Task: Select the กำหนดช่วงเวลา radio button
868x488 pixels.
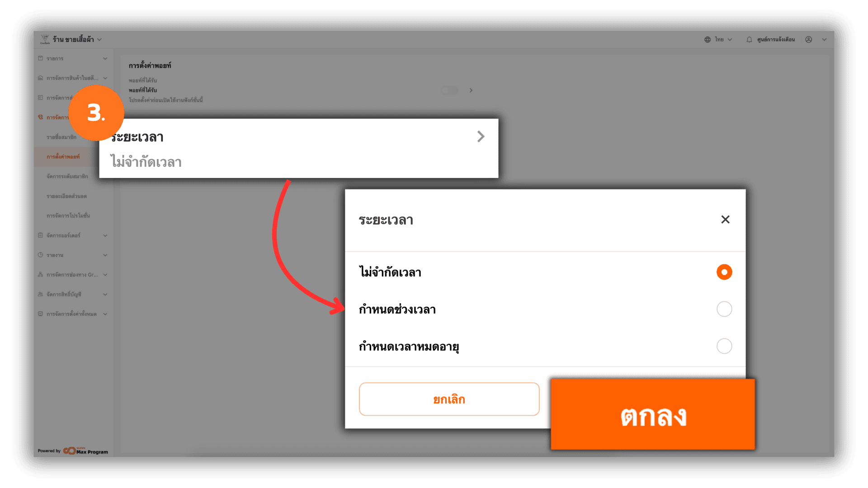Action: tap(724, 309)
